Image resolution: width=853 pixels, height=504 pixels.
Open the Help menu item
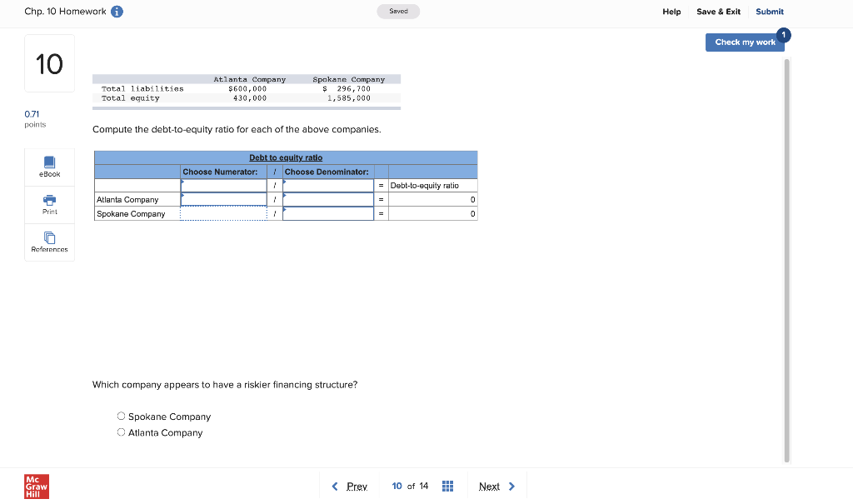pyautogui.click(x=671, y=11)
